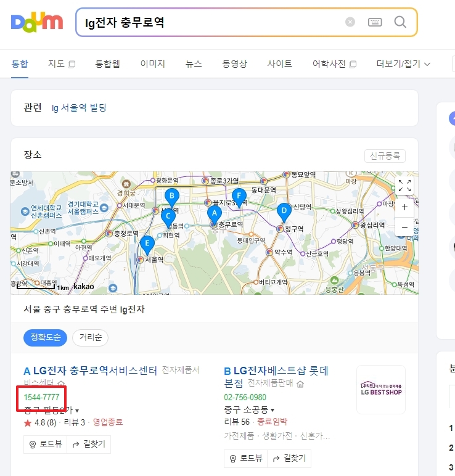Open the 통합웹 tab

108,64
